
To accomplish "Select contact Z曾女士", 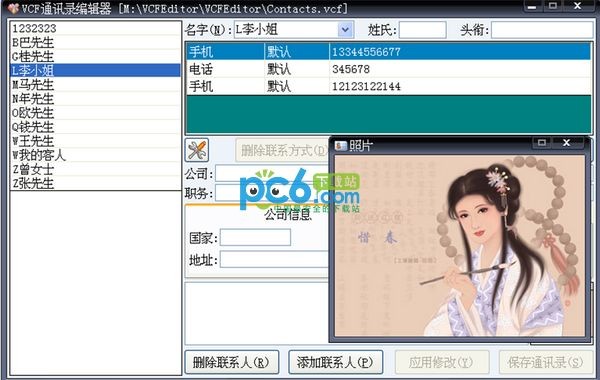I will coord(96,170).
